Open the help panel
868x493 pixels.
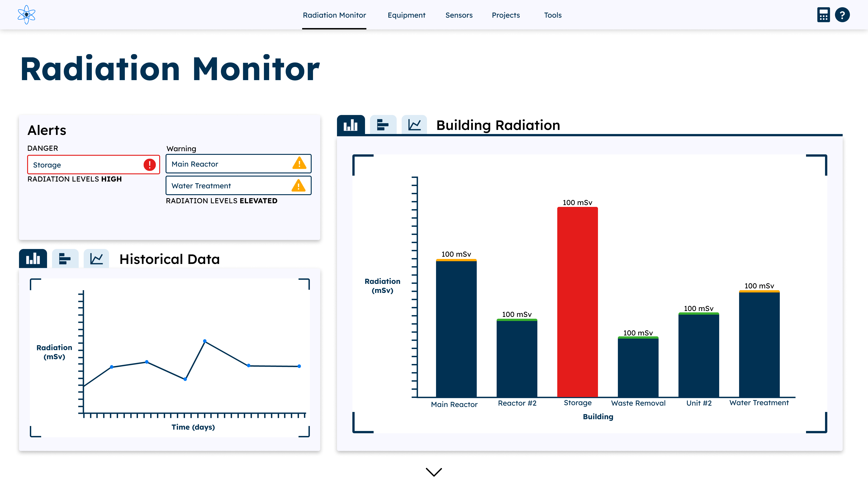[843, 15]
